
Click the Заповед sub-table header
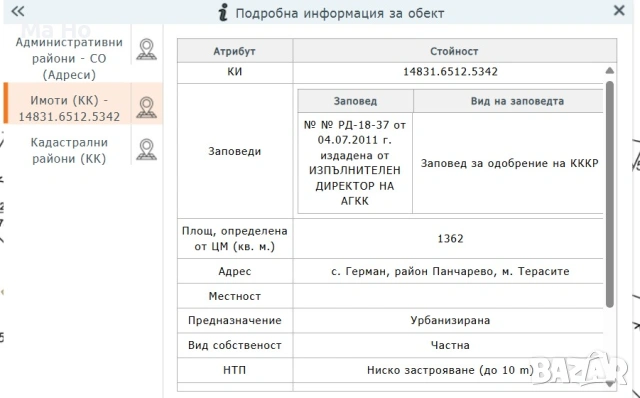pyautogui.click(x=355, y=101)
